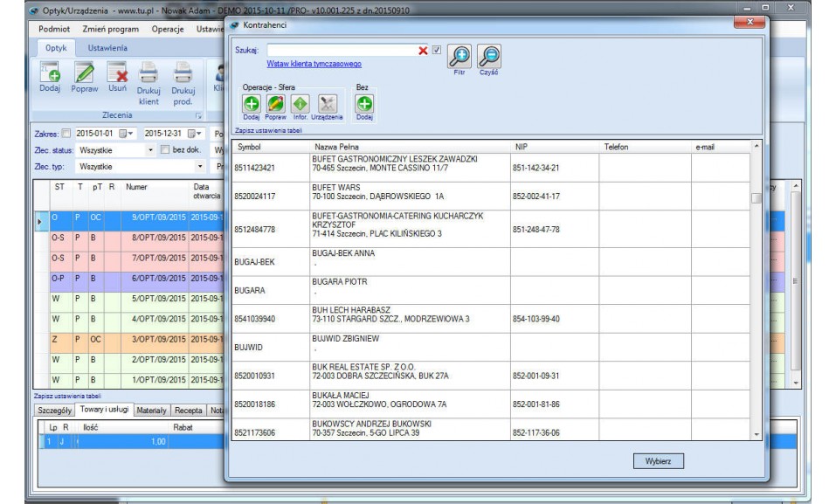Click the Filtr magnifier icon
The width and height of the screenshot is (836, 504).
tap(459, 58)
